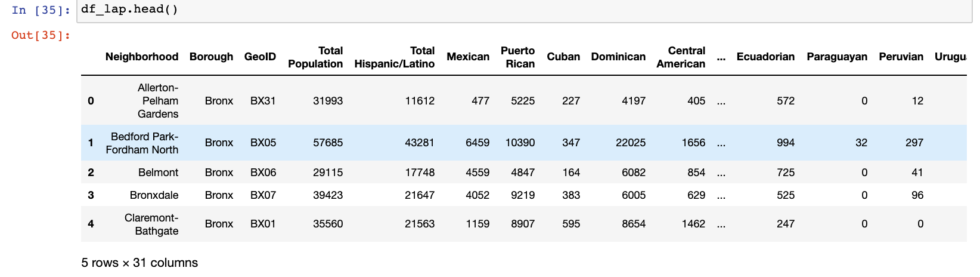
Task: Click the Neighborhood column header
Action: coord(142,57)
